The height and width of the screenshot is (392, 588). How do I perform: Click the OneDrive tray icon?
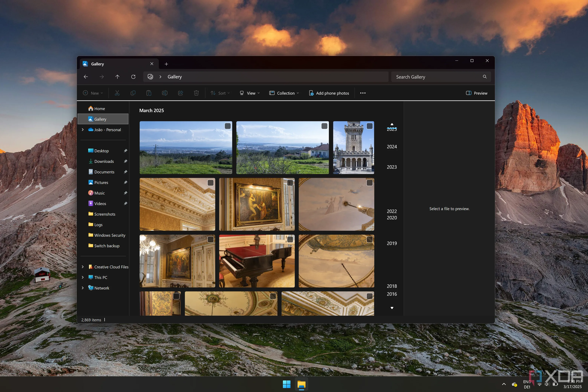pyautogui.click(x=514, y=384)
